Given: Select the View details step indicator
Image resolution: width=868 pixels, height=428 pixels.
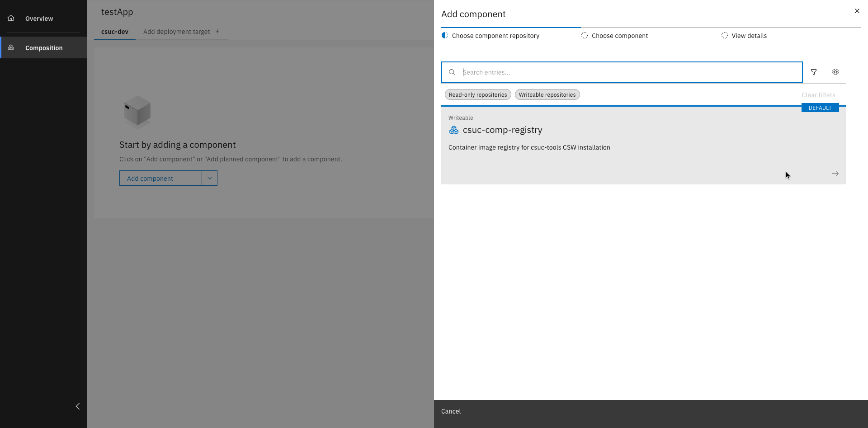Looking at the screenshot, I should 749,35.
